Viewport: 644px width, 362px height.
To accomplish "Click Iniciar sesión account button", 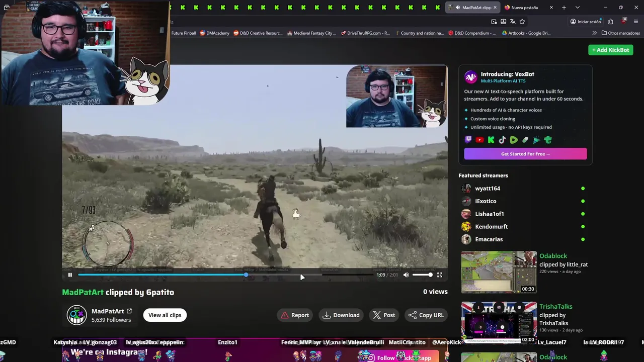I will coord(586,22).
